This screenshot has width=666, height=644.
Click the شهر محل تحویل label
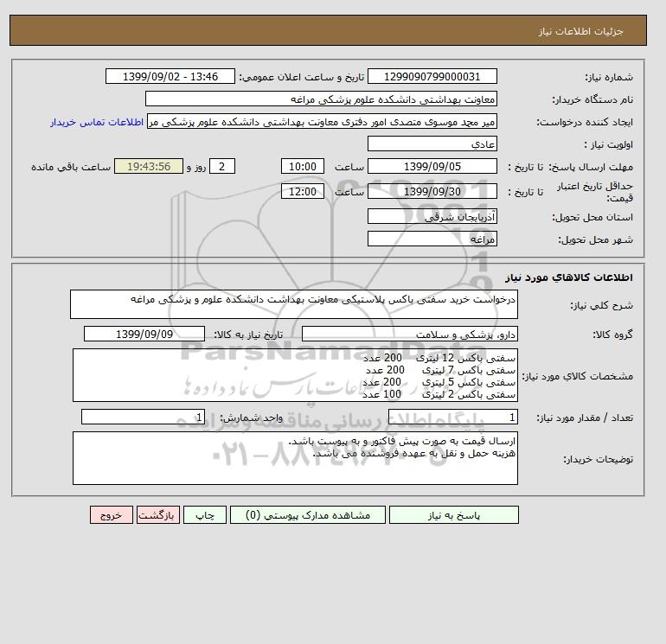[595, 239]
